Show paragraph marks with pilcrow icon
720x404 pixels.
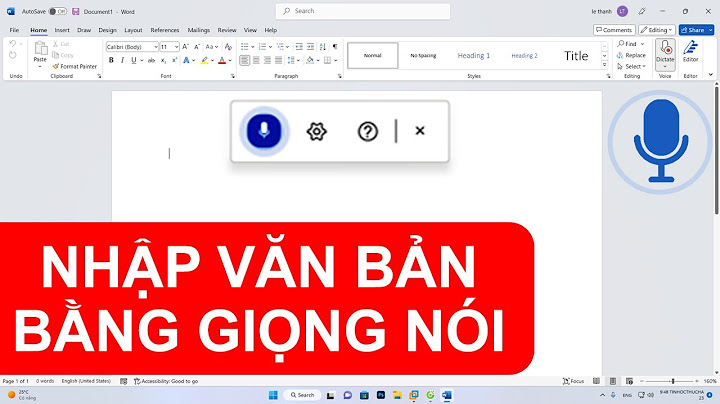(335, 46)
